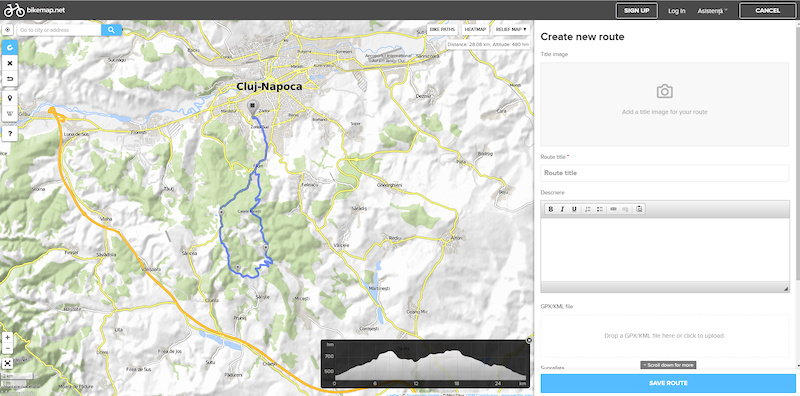
Task: Click inside the description text area
Action: 664,249
